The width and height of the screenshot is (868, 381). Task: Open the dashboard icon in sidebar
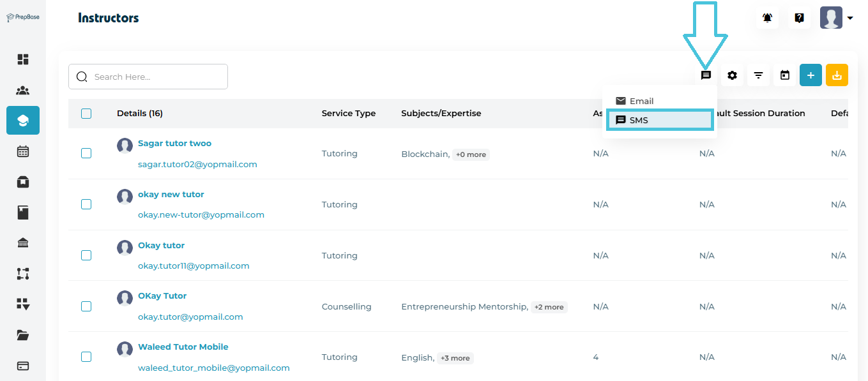coord(23,59)
